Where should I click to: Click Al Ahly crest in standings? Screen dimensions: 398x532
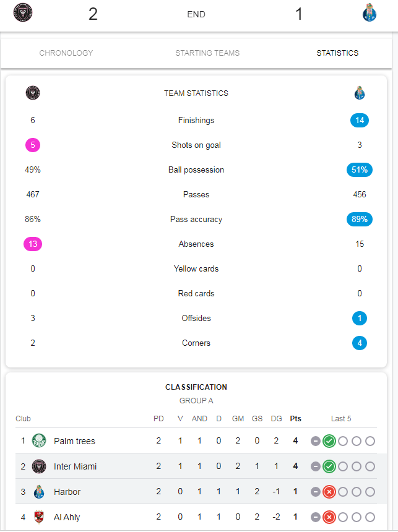[39, 517]
